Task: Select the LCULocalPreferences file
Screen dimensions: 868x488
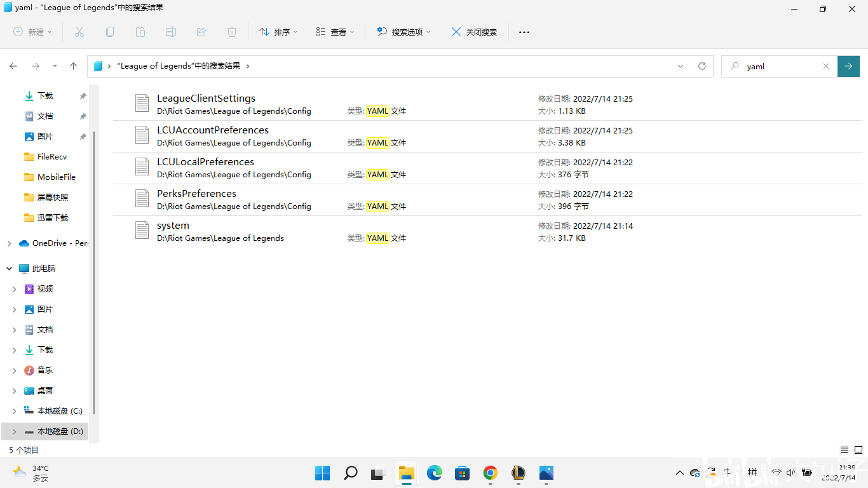Action: [488, 168]
